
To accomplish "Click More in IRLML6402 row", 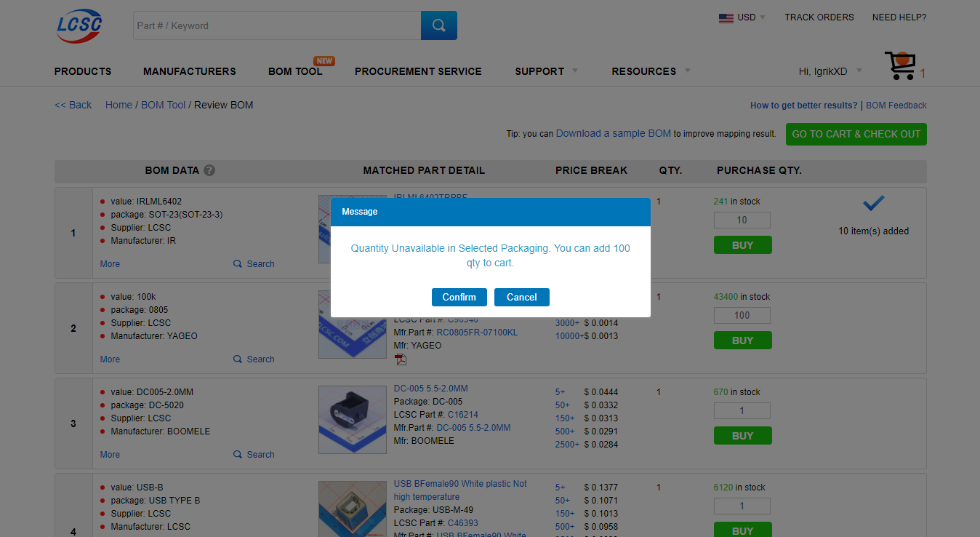I will click(x=110, y=264).
